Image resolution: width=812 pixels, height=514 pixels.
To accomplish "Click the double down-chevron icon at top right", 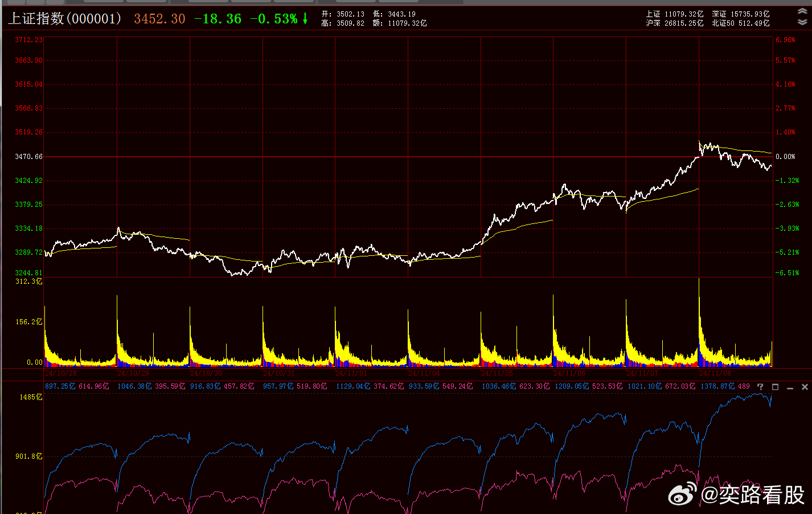I will 802,22.
